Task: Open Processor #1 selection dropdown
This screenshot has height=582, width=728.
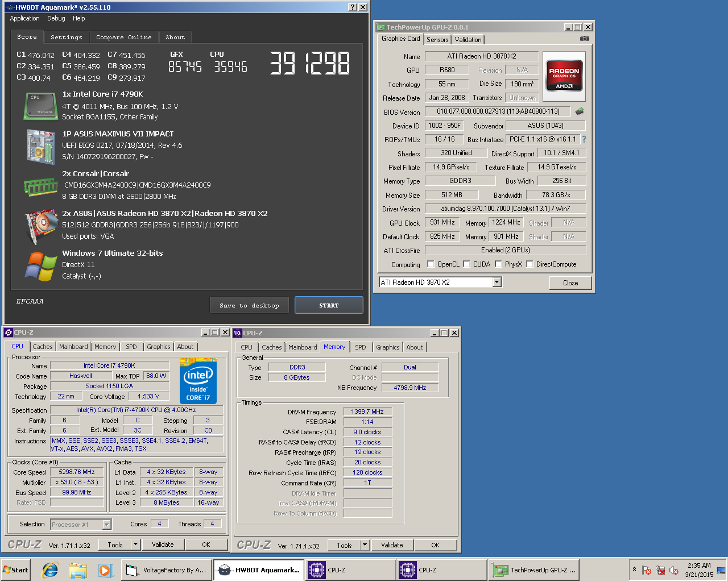Action: [x=106, y=525]
